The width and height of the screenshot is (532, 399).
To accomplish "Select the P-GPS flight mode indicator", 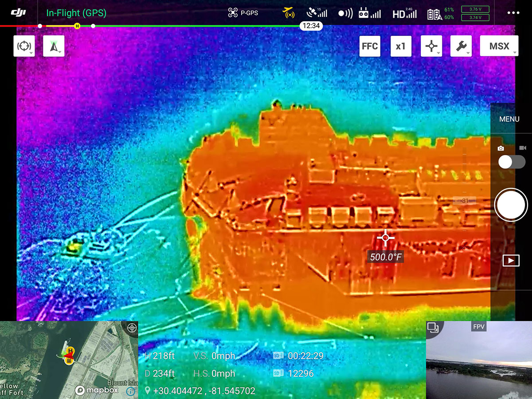I will [243, 13].
